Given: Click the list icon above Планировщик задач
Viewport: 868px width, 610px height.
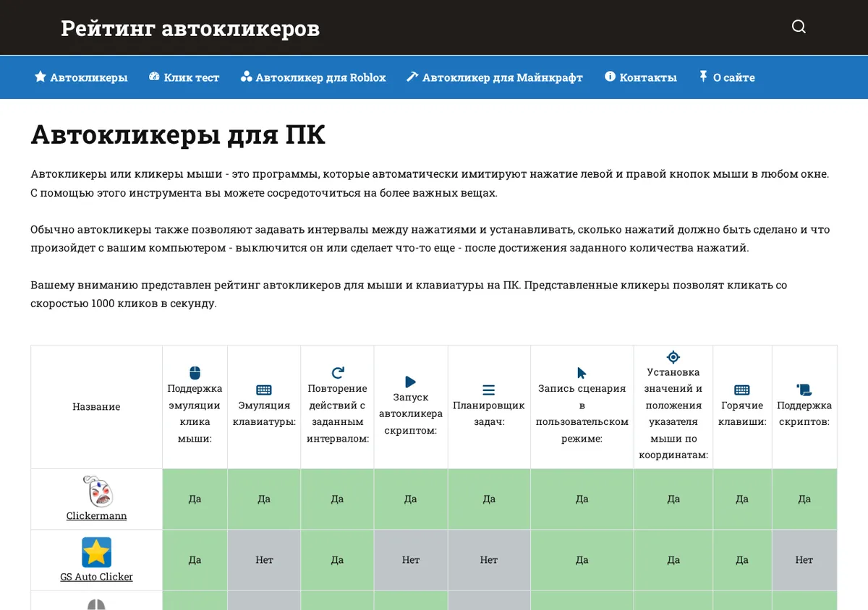Looking at the screenshot, I should (x=489, y=390).
